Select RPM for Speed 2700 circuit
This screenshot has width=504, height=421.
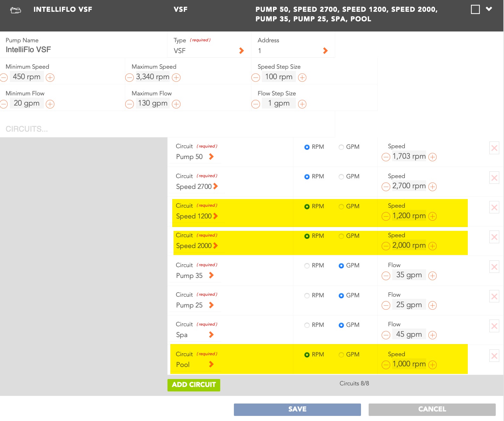tap(307, 177)
